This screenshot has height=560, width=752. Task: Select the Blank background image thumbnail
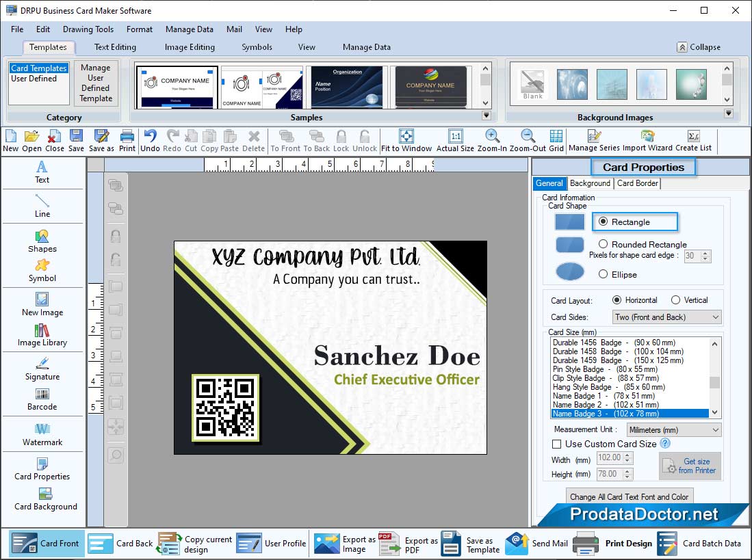point(532,85)
